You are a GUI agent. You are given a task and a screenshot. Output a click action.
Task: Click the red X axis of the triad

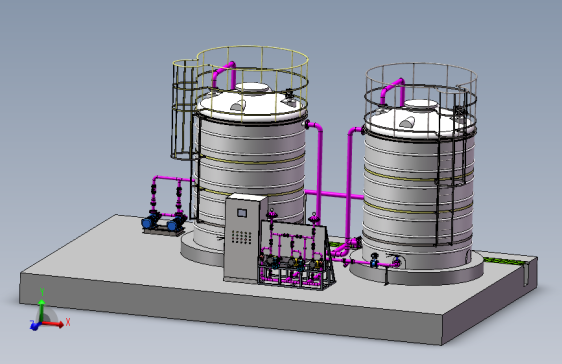click(54, 324)
